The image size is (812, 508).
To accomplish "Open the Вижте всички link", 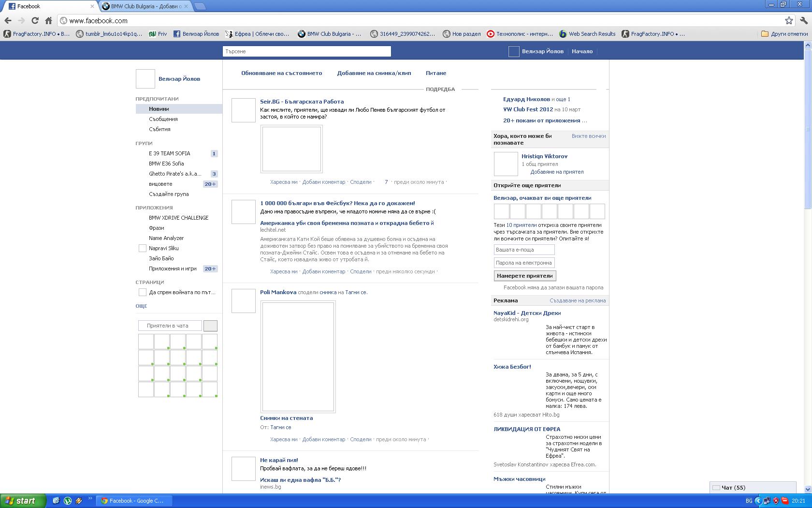I will tap(589, 136).
